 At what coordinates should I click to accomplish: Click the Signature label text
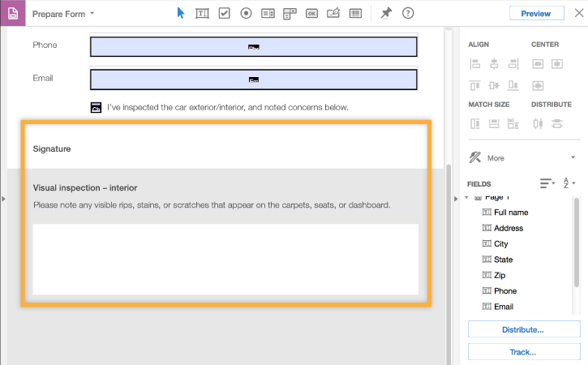[x=52, y=149]
